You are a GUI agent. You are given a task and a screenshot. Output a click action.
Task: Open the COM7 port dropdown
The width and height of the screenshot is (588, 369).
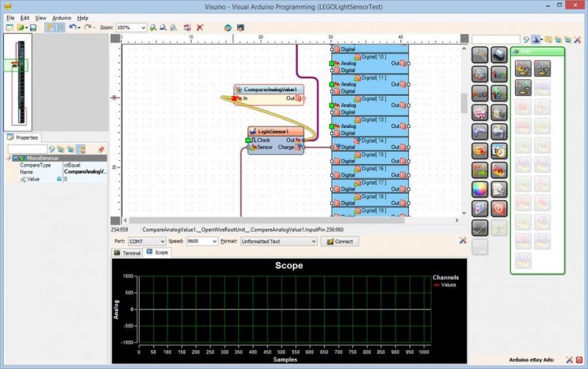click(162, 242)
